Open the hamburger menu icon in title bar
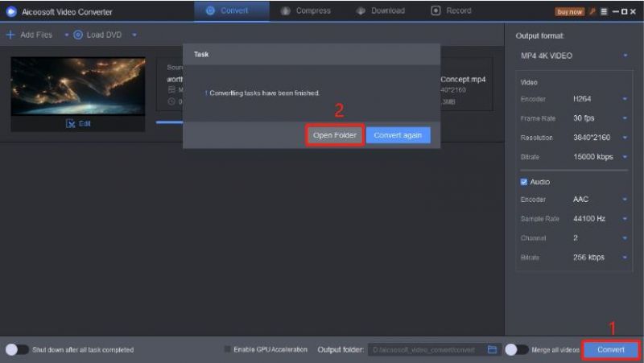The width and height of the screenshot is (644, 363). point(604,11)
